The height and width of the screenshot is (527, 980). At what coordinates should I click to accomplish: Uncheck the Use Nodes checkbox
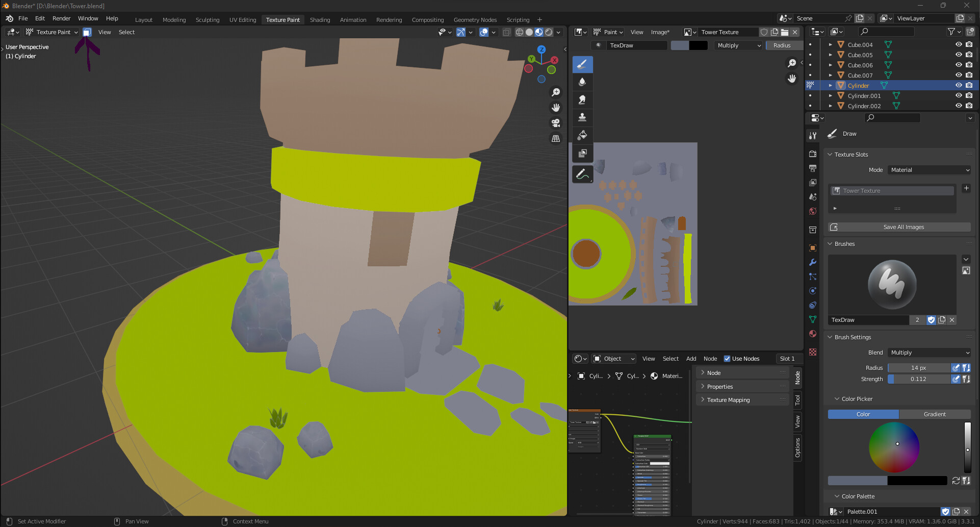[727, 359]
